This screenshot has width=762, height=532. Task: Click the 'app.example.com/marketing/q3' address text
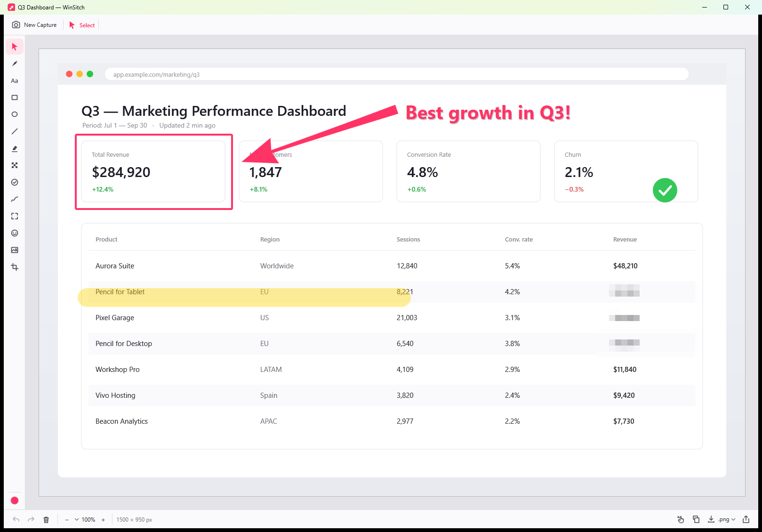[156, 74]
